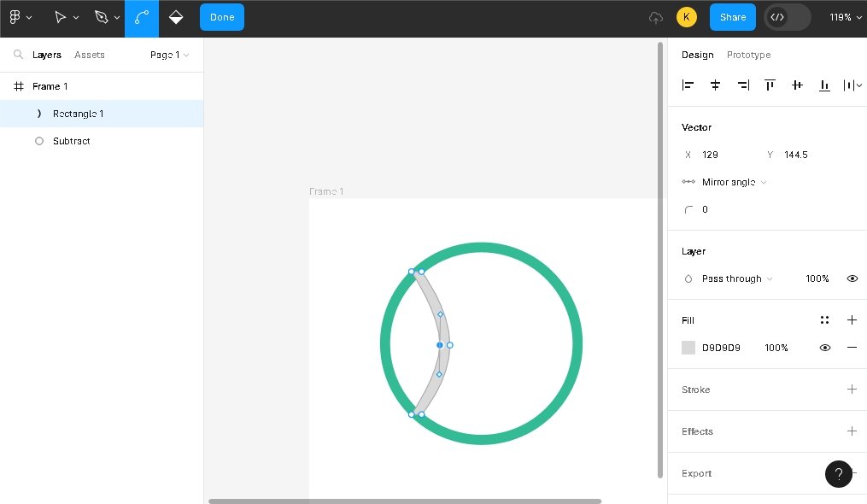Click the Share button
The width and height of the screenshot is (867, 504).
(x=732, y=17)
